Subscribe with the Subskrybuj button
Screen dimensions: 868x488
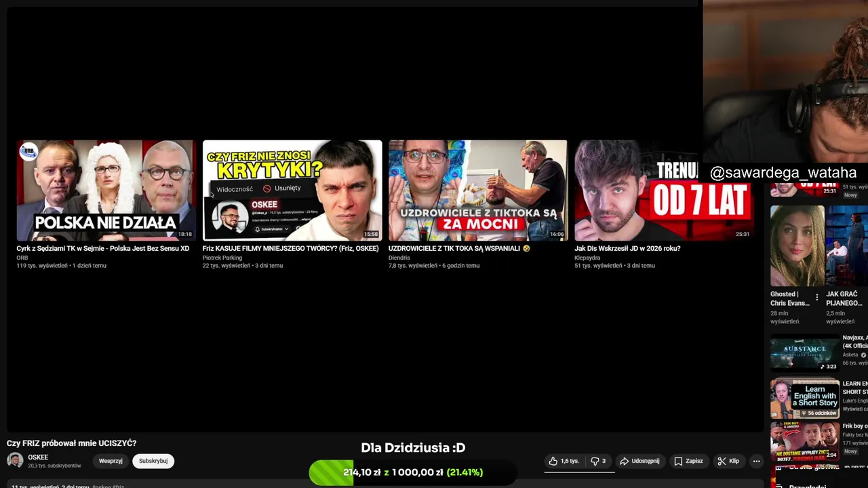click(153, 461)
